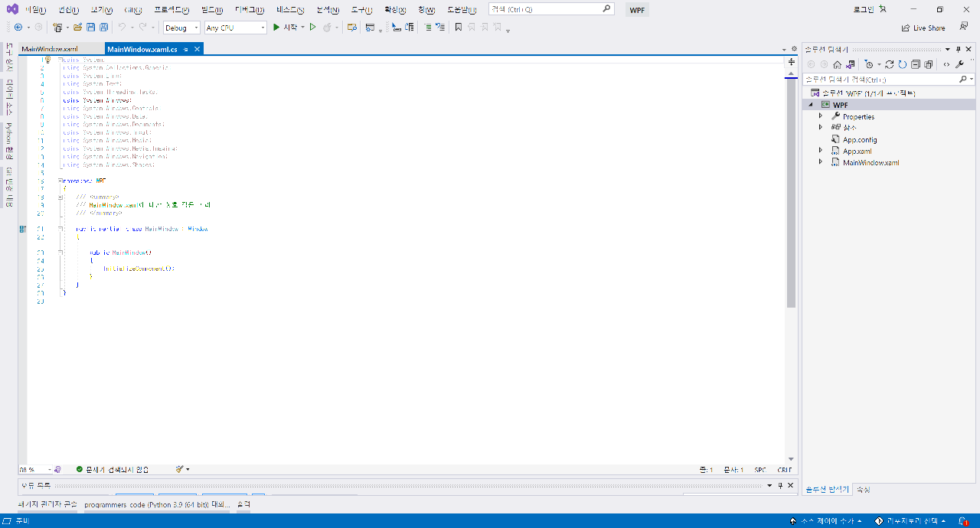
Task: Expand the App.xaml tree node
Action: pos(820,150)
